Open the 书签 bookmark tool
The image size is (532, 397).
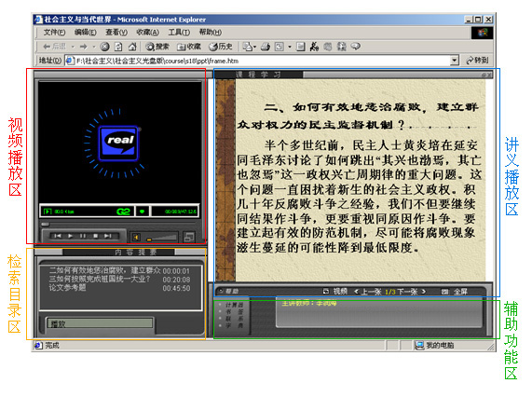coord(234,311)
